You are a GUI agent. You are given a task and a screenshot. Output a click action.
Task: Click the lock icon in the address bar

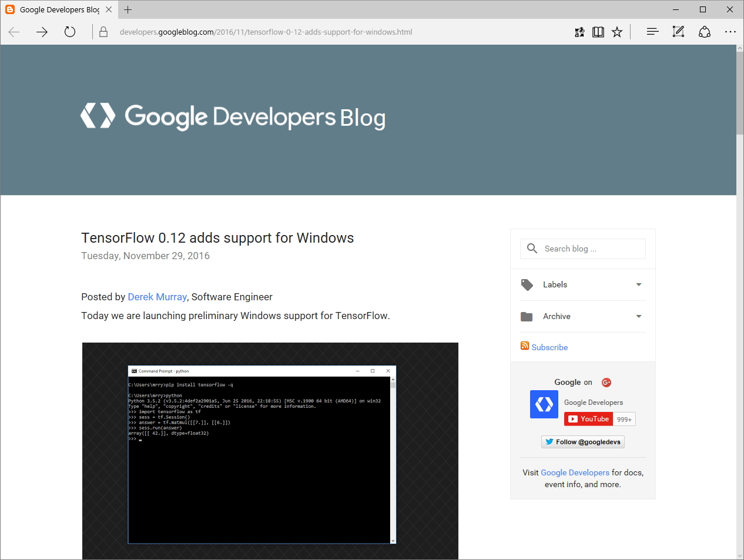(103, 32)
